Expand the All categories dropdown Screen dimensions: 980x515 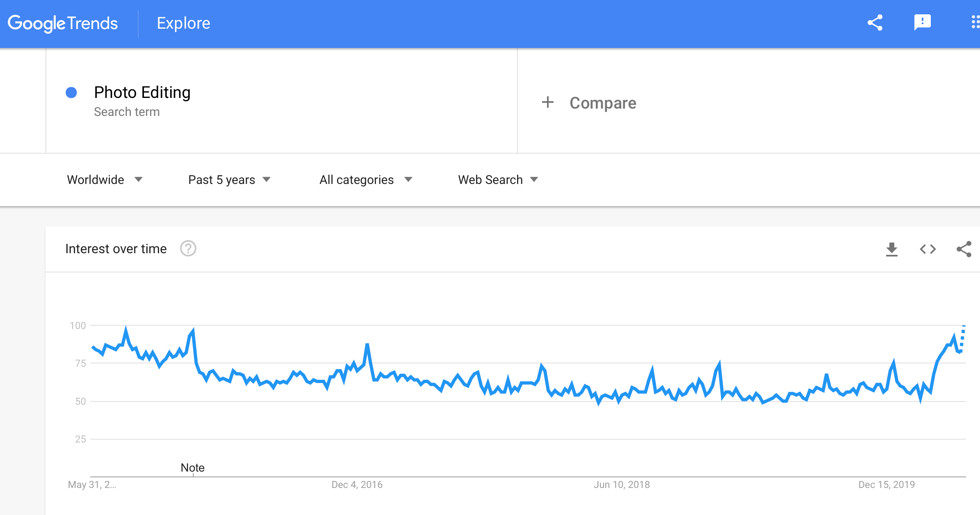pos(366,180)
